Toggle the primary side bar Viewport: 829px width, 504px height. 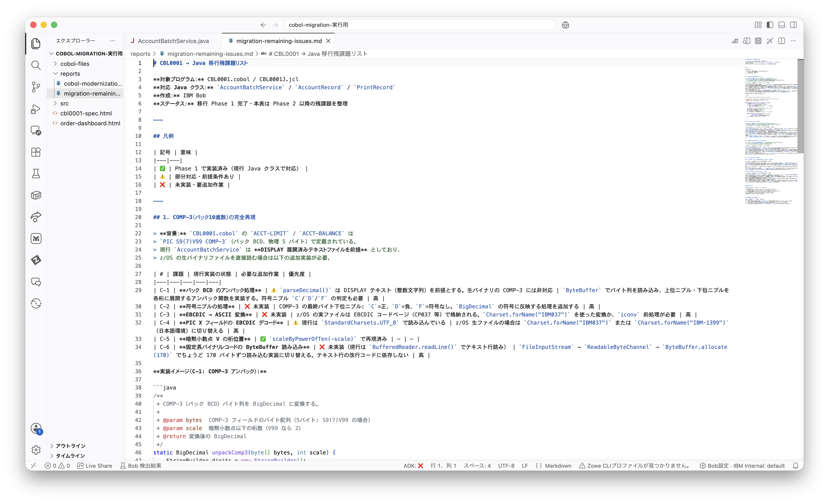[770, 25]
